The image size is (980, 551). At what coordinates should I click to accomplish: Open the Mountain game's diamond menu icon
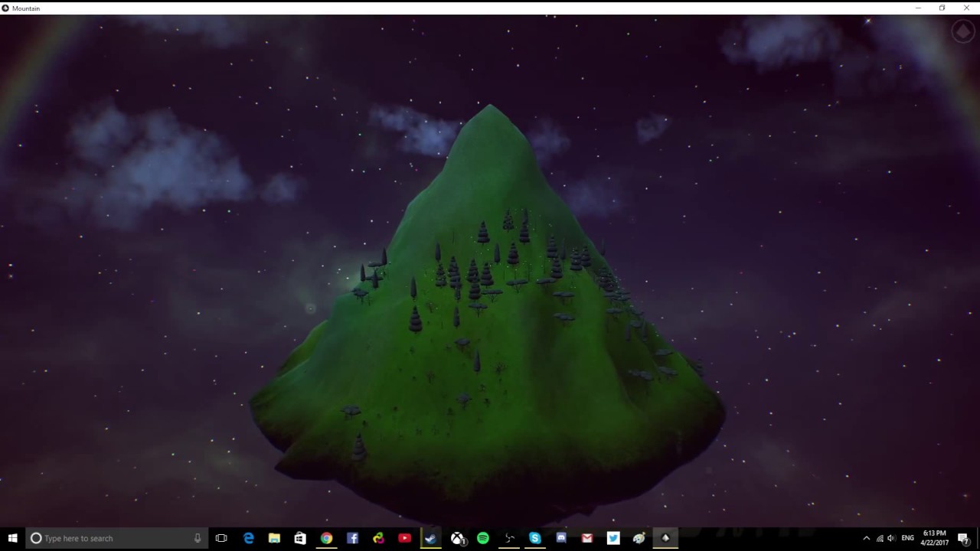[x=963, y=31]
